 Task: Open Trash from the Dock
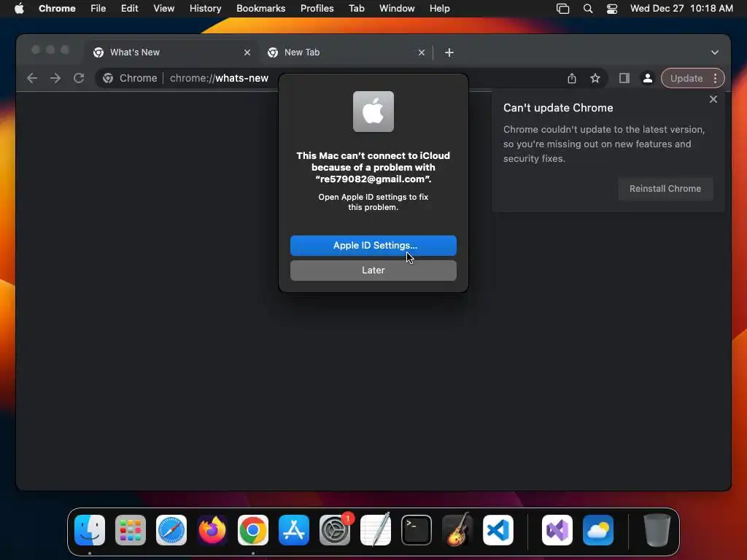click(x=657, y=530)
